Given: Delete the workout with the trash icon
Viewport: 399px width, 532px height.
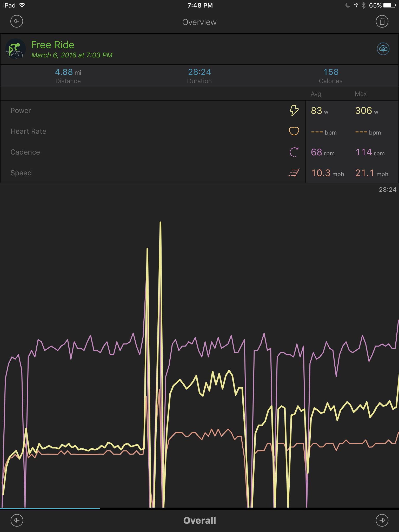Looking at the screenshot, I should (x=382, y=21).
